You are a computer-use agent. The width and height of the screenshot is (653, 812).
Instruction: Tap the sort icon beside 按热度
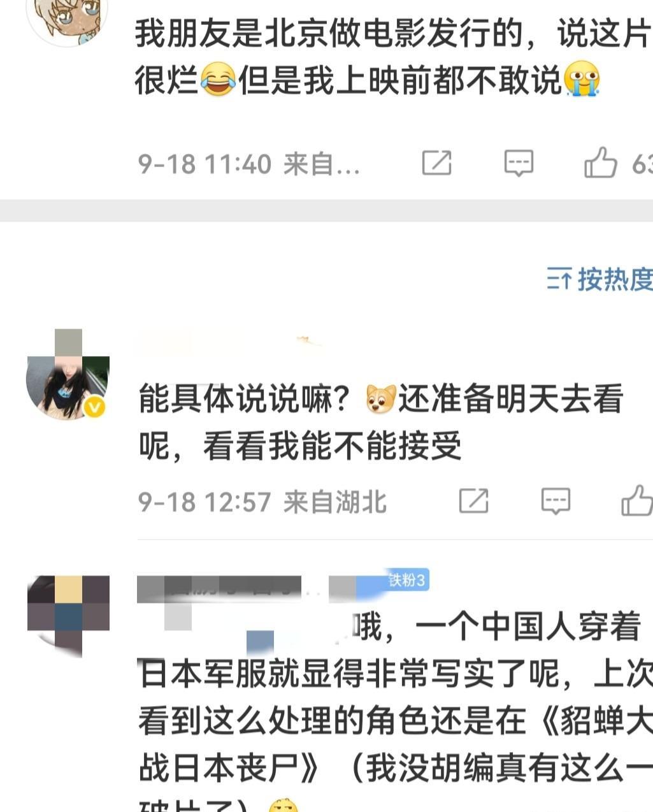point(559,279)
